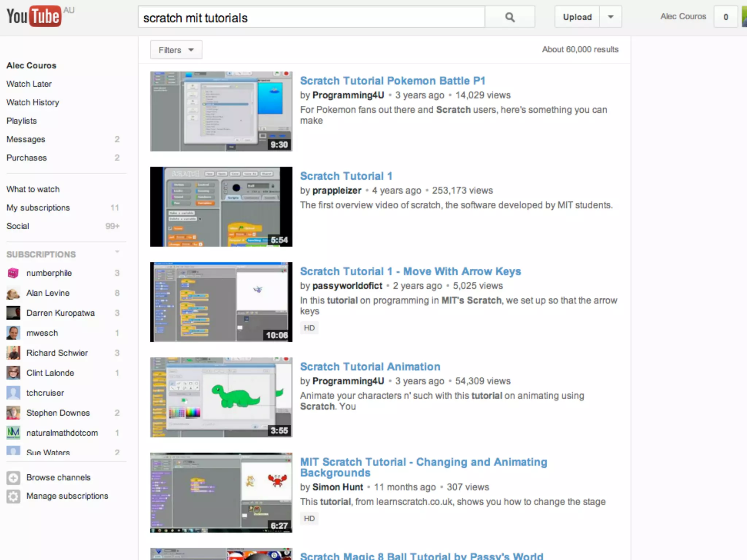The width and height of the screenshot is (747, 560).
Task: Click the YouTube logo
Action: 34,16
